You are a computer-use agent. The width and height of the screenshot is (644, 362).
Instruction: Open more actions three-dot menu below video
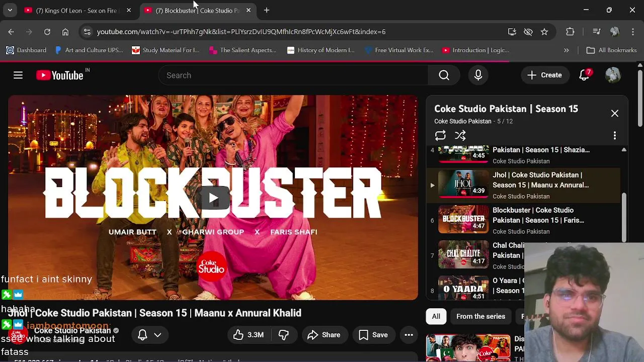click(409, 335)
